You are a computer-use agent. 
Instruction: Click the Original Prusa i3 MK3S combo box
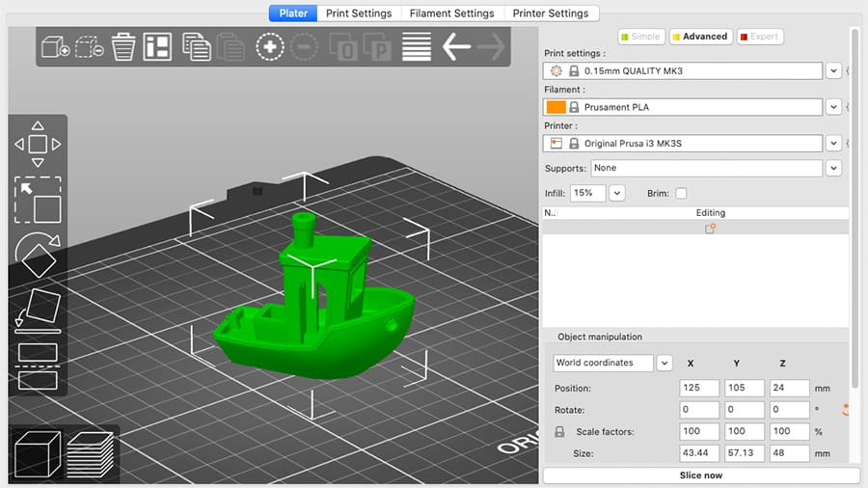[683, 144]
